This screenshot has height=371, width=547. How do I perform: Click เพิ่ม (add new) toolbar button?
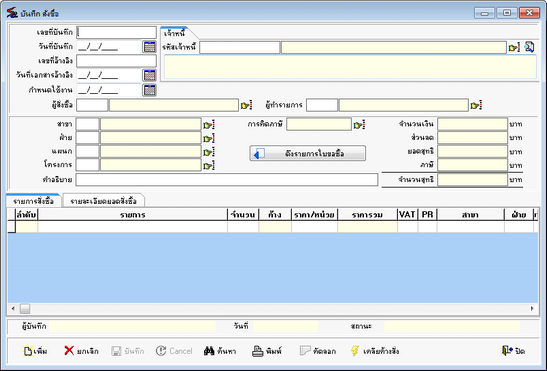(x=35, y=351)
